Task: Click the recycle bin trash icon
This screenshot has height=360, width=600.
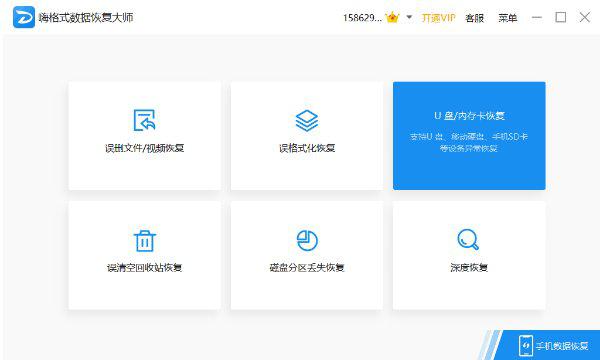Action: pos(145,241)
